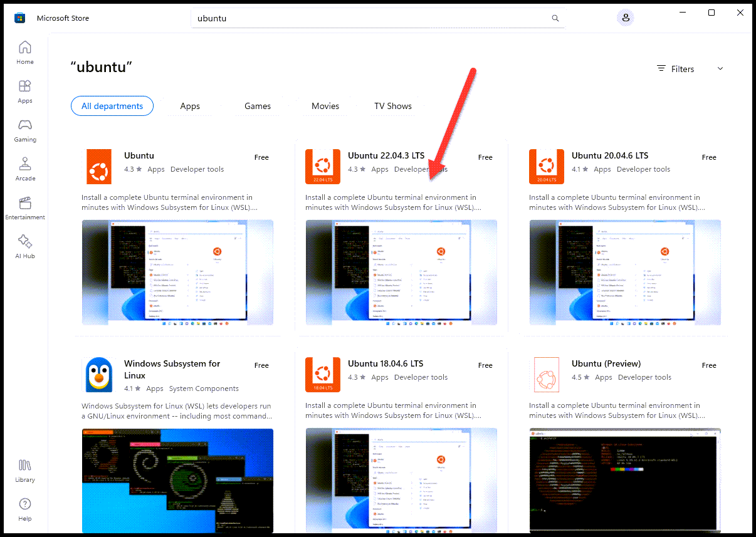This screenshot has width=756, height=537.
Task: Click Free label on Ubuntu 22.04.3 LTS
Action: point(485,157)
